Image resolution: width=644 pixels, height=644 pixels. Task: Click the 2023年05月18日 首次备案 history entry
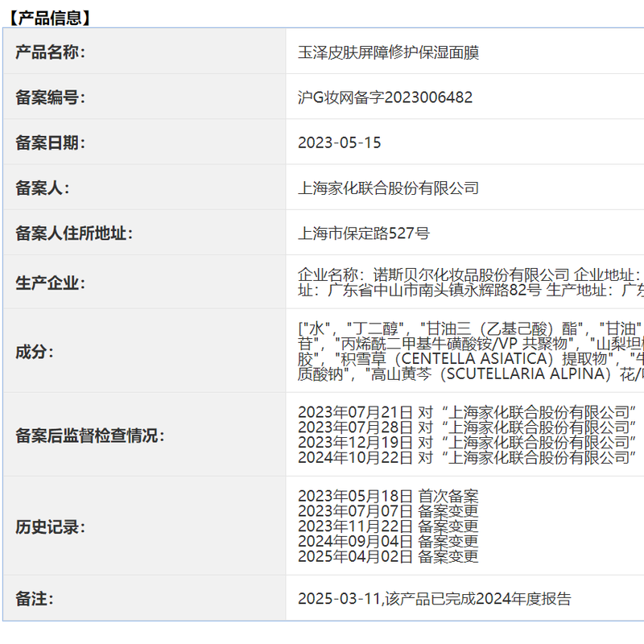(387, 496)
